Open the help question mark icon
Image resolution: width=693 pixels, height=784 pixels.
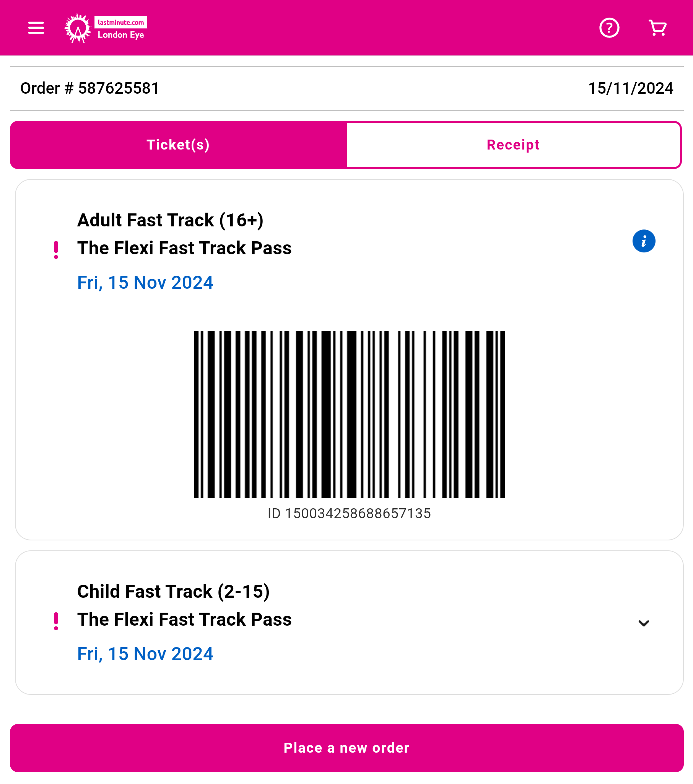pyautogui.click(x=609, y=28)
